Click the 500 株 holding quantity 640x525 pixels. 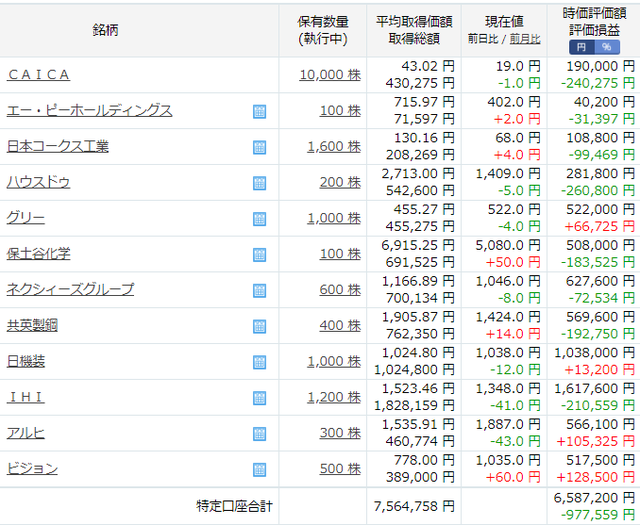pos(340,469)
